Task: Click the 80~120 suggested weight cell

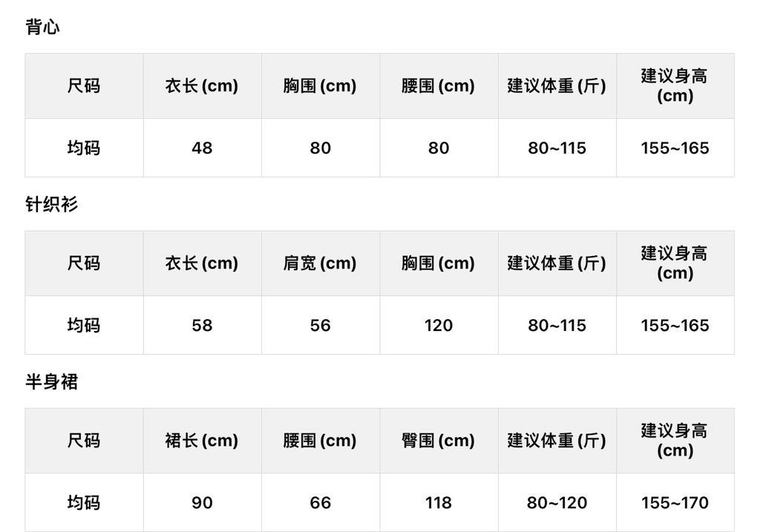Action: pos(557,502)
